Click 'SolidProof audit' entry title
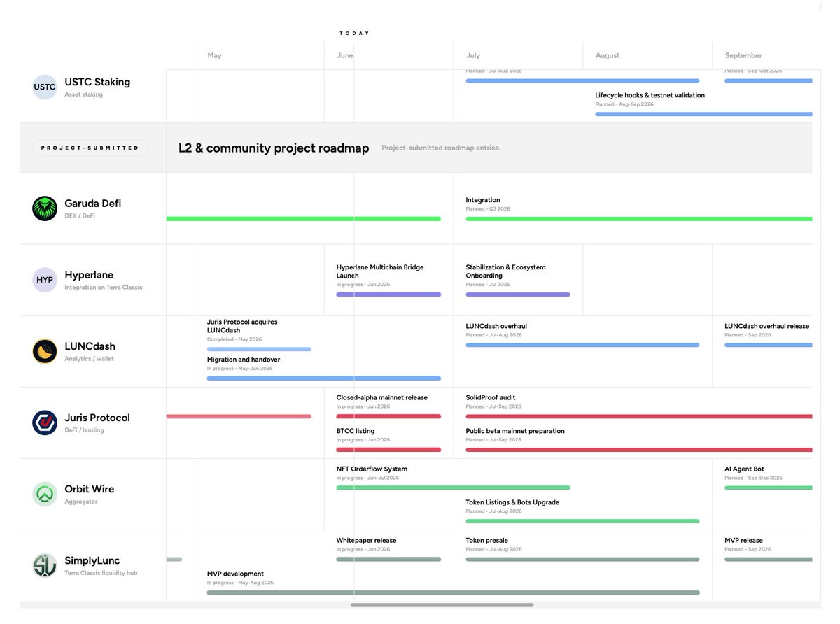This screenshot has width=840, height=624. (x=491, y=397)
